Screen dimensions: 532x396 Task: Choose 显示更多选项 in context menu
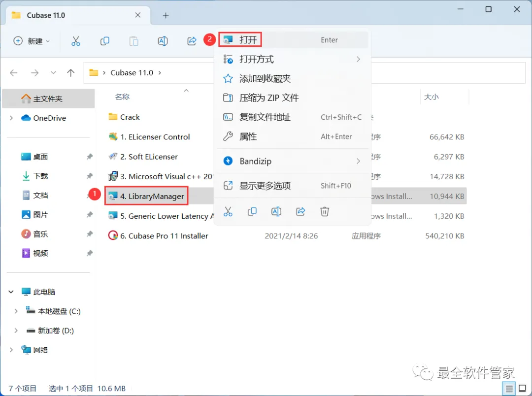[293, 186]
